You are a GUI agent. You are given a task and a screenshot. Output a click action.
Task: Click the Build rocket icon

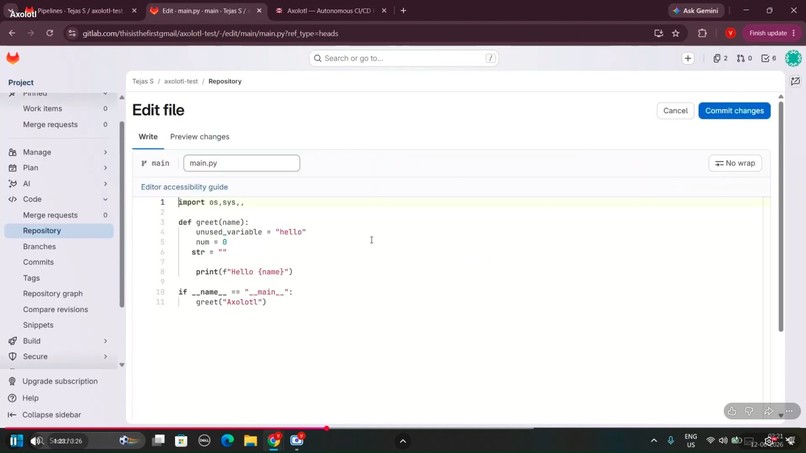click(x=12, y=341)
